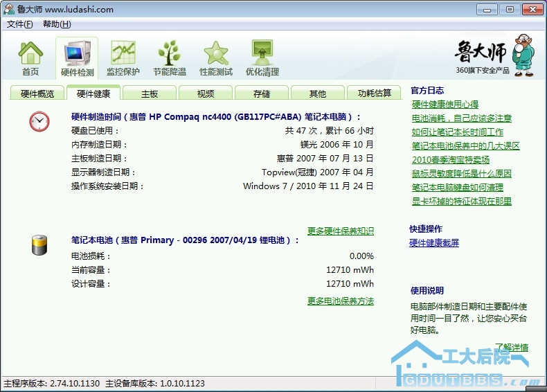The width and height of the screenshot is (547, 392).
Task: Click the 设计容量 label
Action: click(91, 283)
